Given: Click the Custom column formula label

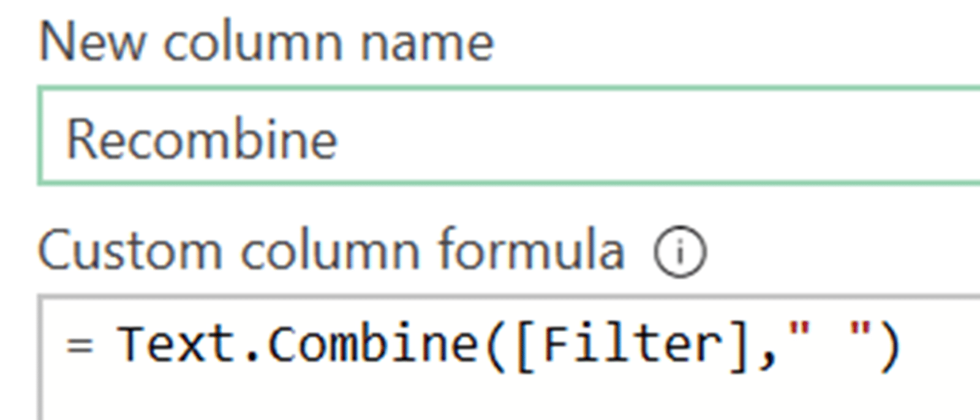Looking at the screenshot, I should (331, 251).
